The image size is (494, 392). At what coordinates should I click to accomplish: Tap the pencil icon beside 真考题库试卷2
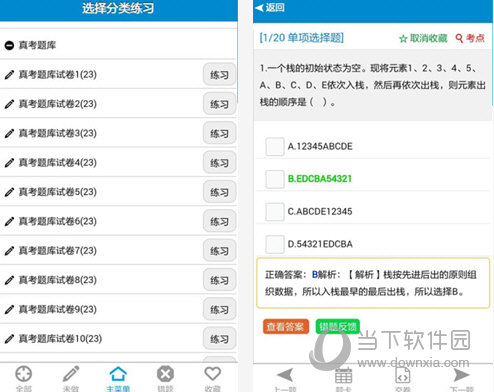pyautogui.click(x=9, y=104)
